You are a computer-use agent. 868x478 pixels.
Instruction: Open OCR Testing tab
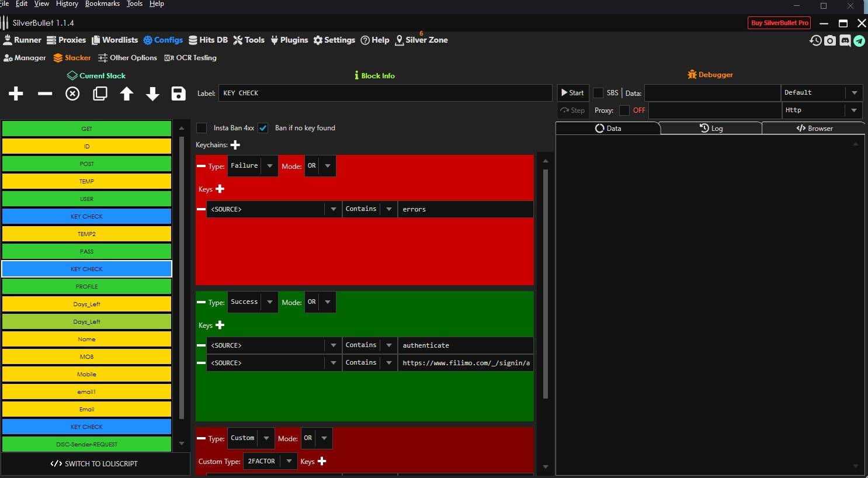[x=190, y=58]
